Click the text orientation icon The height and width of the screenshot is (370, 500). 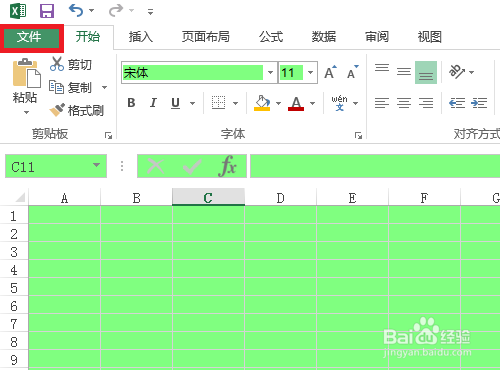tap(457, 72)
